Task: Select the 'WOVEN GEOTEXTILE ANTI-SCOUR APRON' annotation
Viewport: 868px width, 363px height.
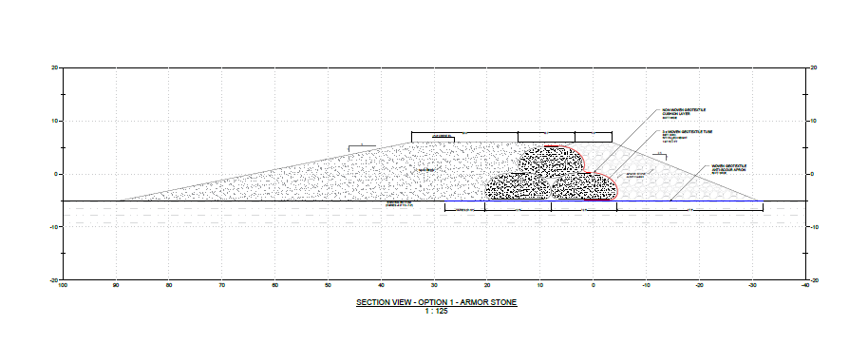Action: tap(729, 169)
